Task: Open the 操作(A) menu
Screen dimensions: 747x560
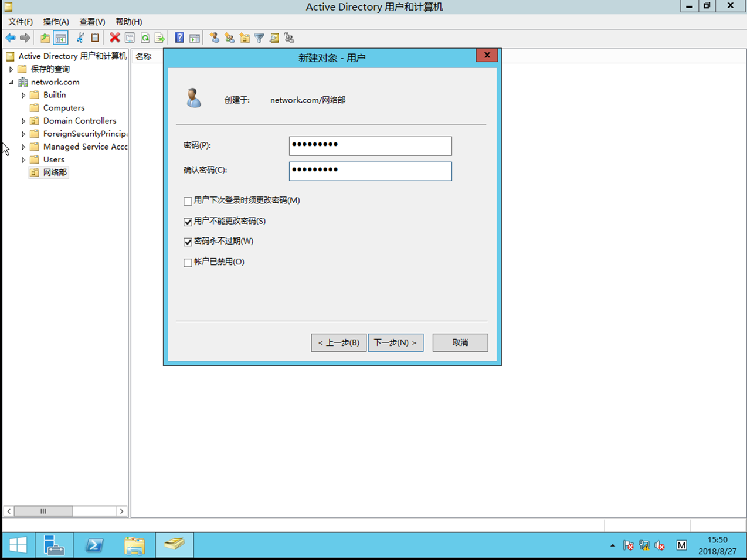Action: pos(56,22)
